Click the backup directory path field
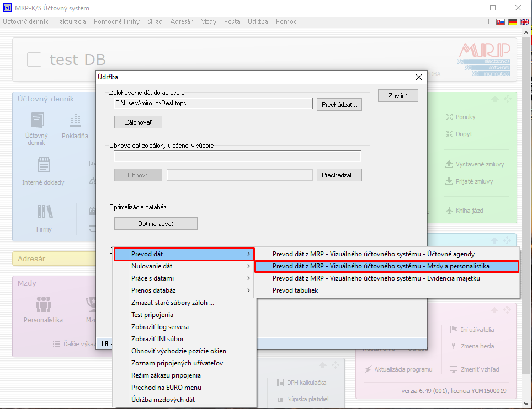The width and height of the screenshot is (532, 409). point(213,103)
